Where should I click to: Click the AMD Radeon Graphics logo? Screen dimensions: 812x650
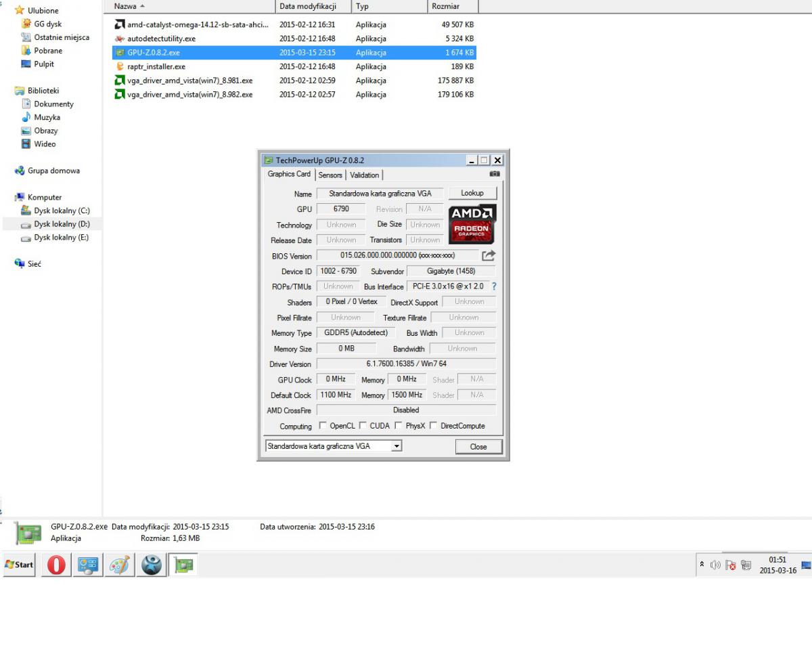point(472,224)
